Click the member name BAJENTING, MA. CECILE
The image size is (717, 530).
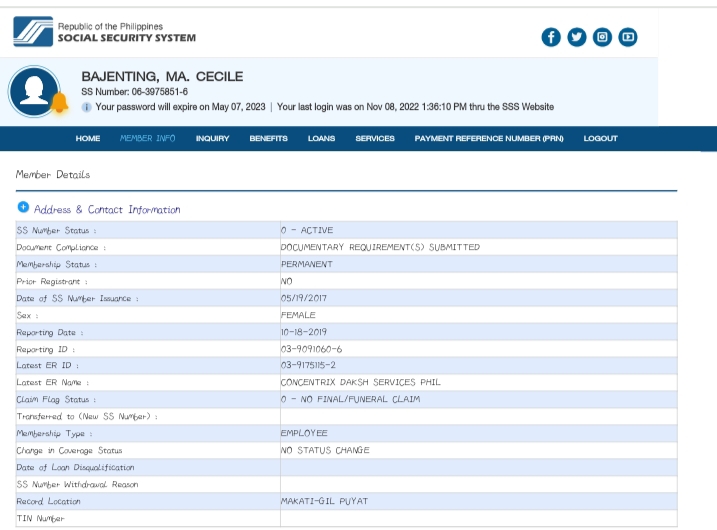[162, 77]
